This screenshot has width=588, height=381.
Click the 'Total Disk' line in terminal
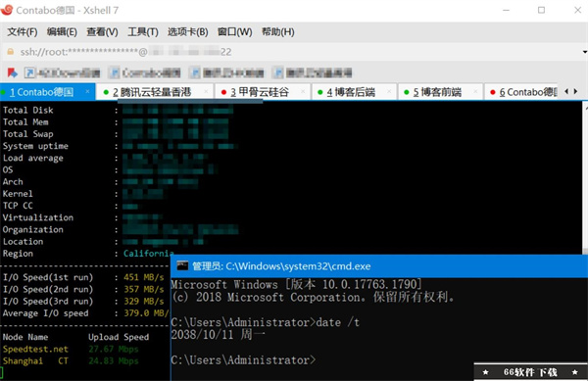pyautogui.click(x=119, y=110)
